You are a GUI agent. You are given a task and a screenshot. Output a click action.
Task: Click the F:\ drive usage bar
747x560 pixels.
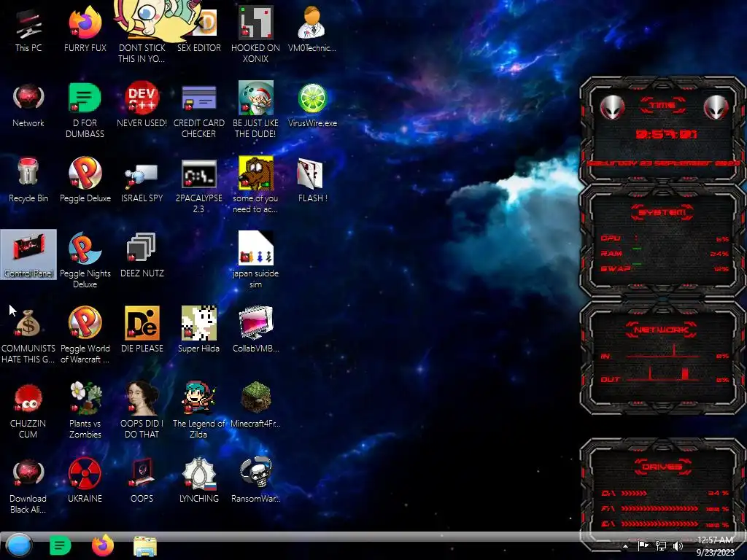tap(659, 508)
